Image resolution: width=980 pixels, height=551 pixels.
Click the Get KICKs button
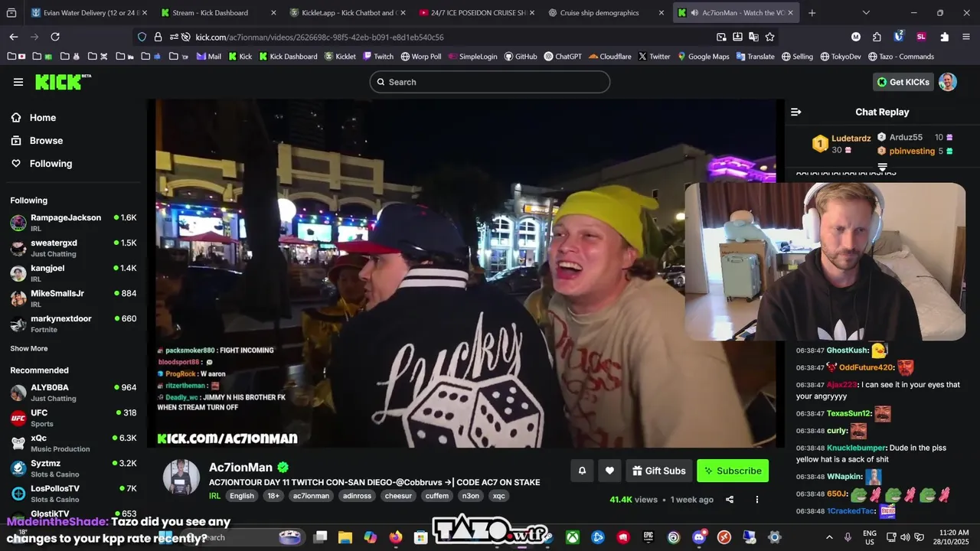903,82
